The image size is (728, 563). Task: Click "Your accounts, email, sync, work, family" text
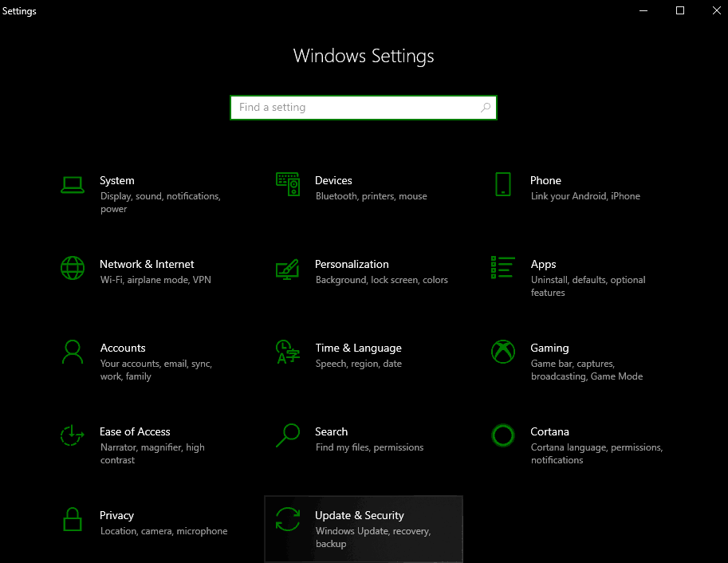[156, 370]
